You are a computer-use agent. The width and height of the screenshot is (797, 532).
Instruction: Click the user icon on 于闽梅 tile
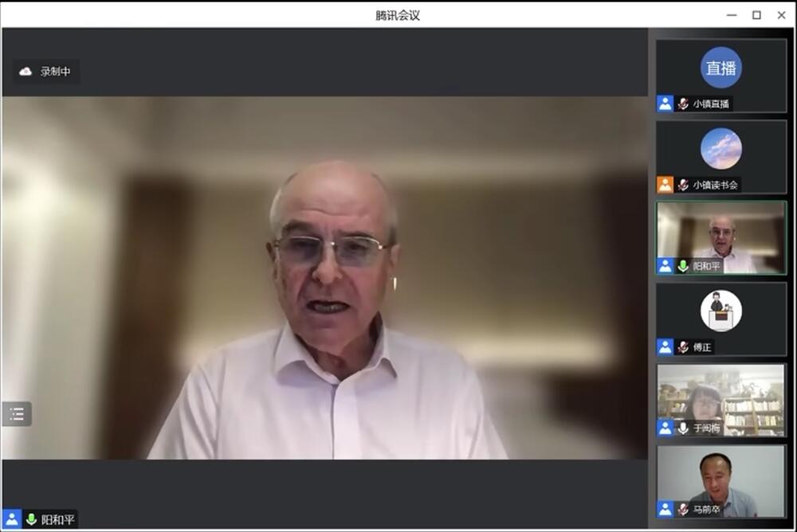click(665, 428)
